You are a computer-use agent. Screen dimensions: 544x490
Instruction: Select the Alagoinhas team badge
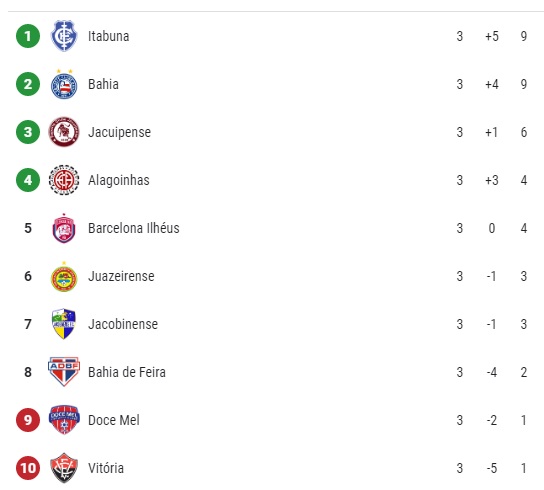coord(63,180)
